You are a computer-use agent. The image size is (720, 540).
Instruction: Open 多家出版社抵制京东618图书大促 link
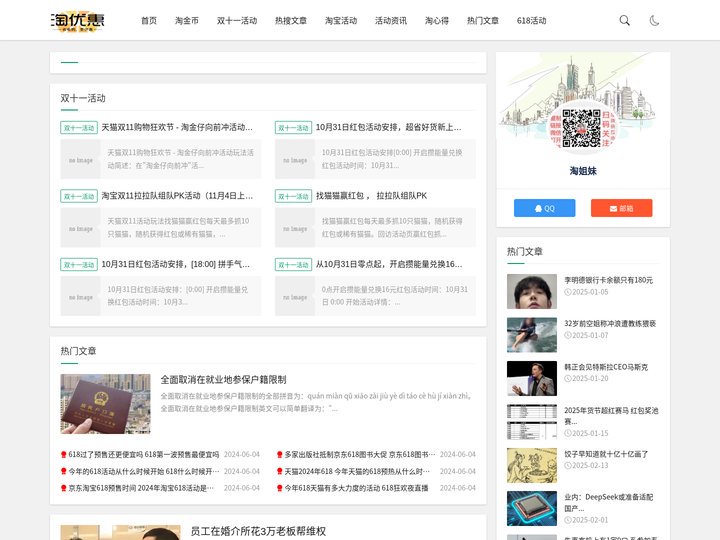360,454
